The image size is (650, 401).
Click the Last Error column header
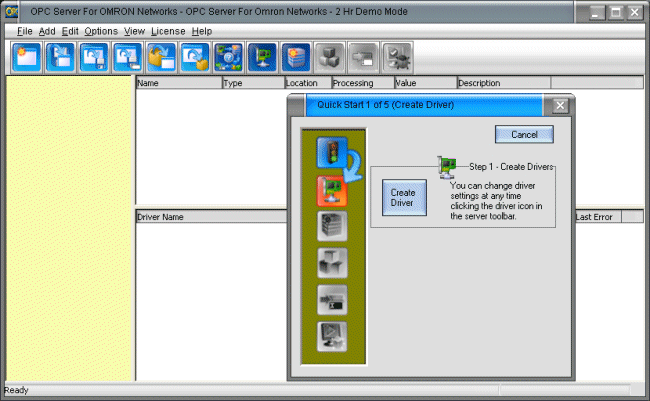(598, 217)
